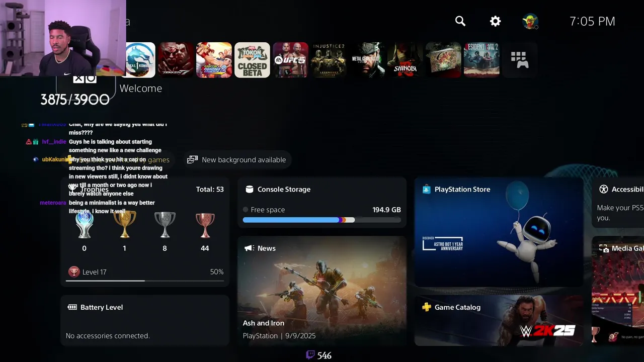Click the PlayStation Plus icon
The image size is (644, 362).
426,307
